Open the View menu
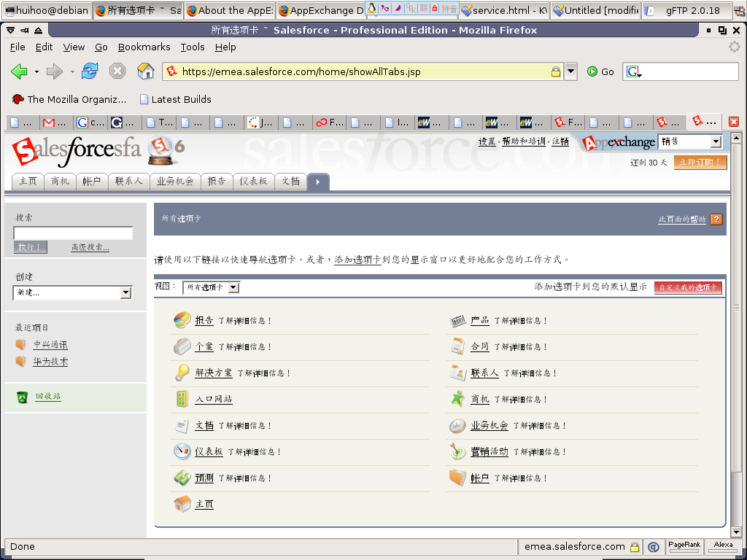The image size is (747, 560). 74,47
